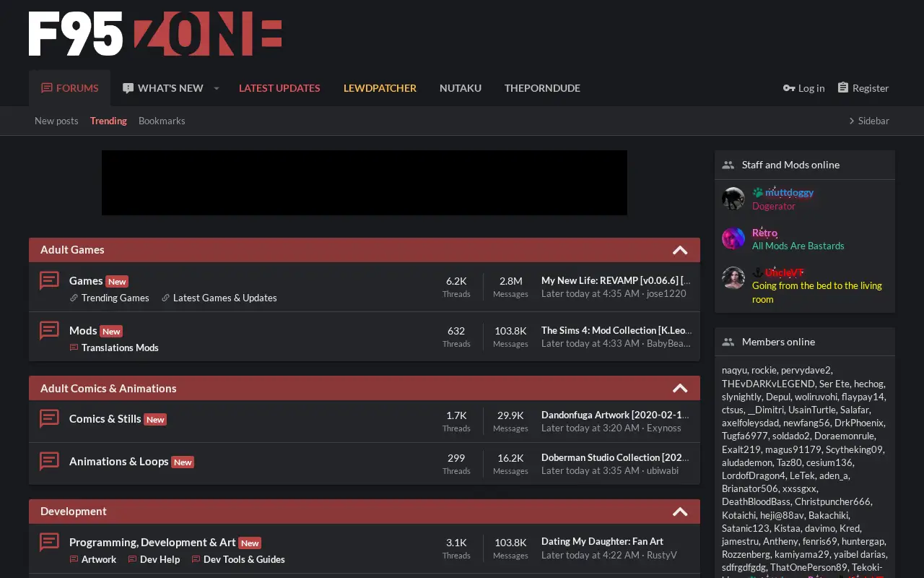
Task: Open The Sims 4: Mod Collection thread
Action: (616, 330)
